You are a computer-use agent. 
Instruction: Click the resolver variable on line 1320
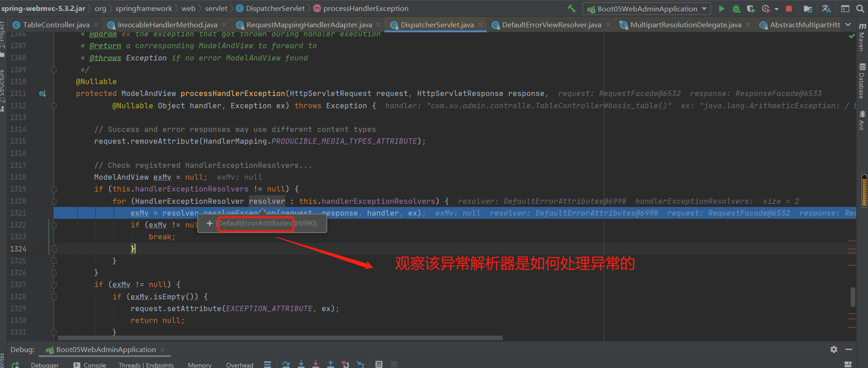coord(267,201)
